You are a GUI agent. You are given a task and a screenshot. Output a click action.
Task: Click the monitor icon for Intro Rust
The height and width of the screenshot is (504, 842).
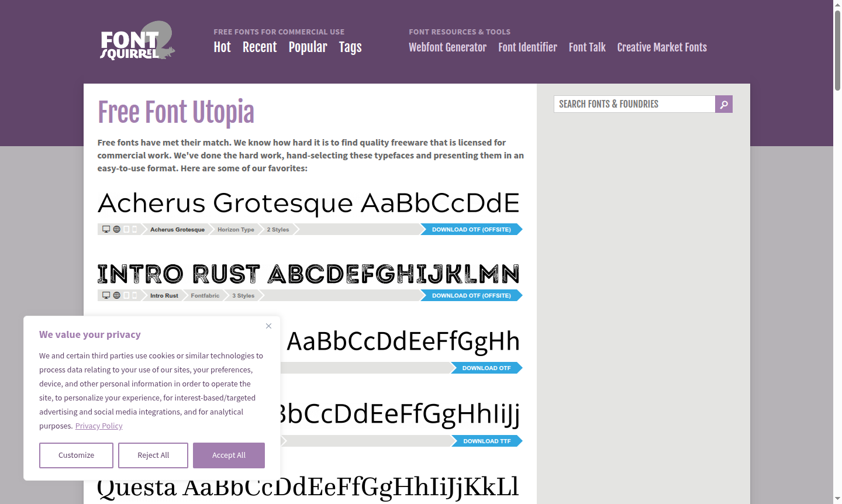106,295
